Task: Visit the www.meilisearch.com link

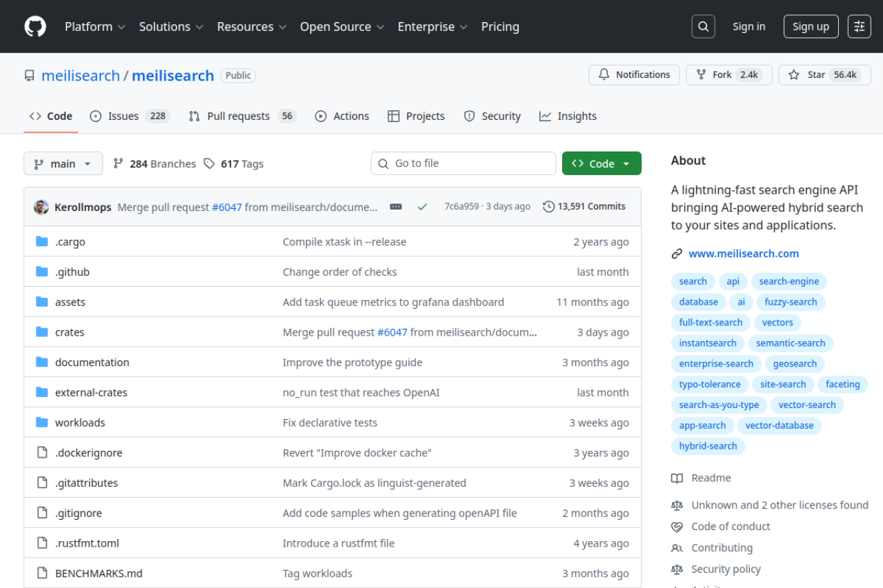Action: tap(744, 253)
